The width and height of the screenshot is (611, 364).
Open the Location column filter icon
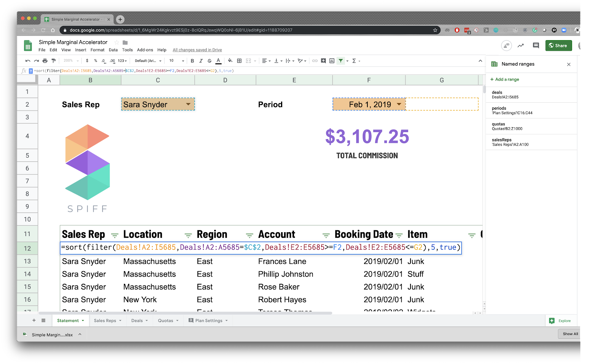click(x=188, y=235)
